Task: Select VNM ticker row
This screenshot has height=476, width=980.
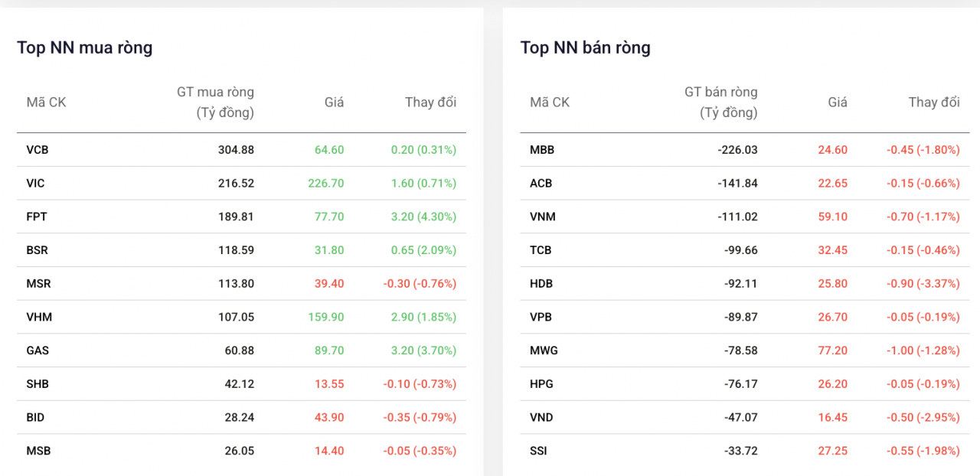Action: 745,217
